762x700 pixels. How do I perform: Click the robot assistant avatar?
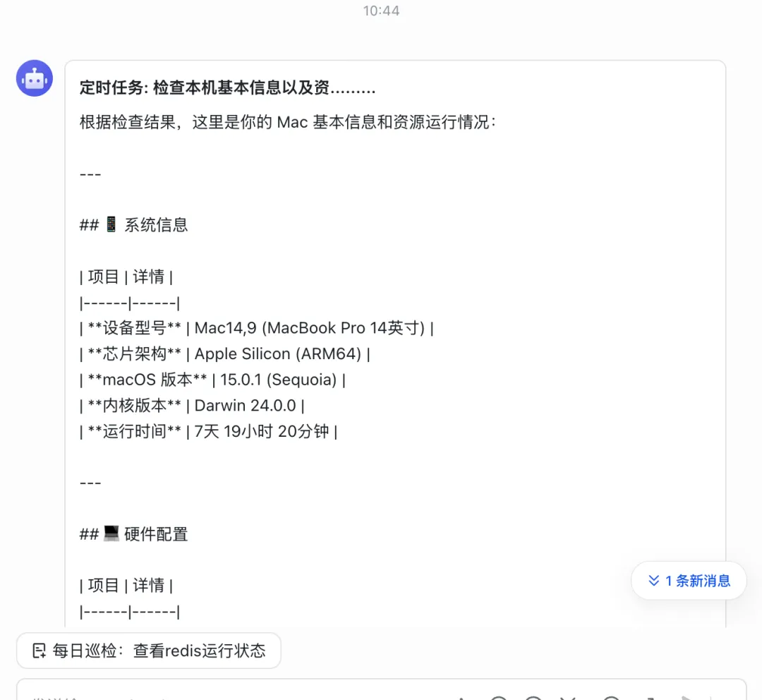pos(35,78)
